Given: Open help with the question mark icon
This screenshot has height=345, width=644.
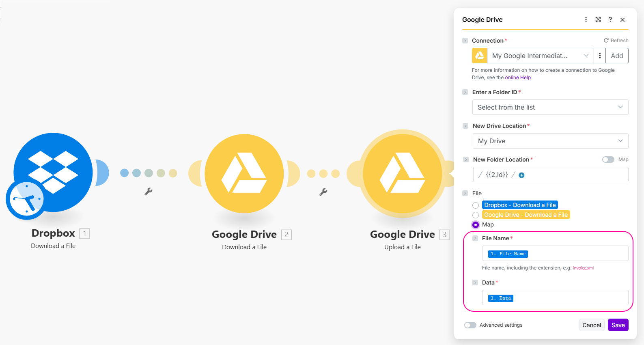Looking at the screenshot, I should (610, 19).
